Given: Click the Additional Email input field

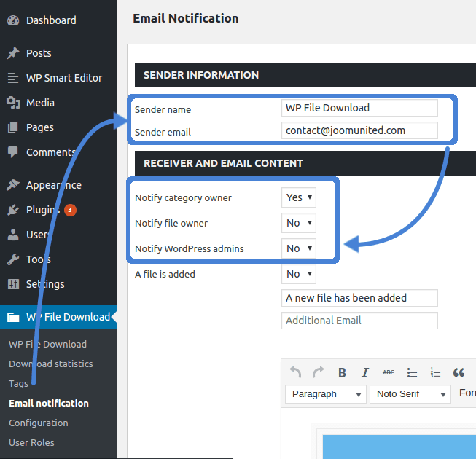Looking at the screenshot, I should click(359, 321).
